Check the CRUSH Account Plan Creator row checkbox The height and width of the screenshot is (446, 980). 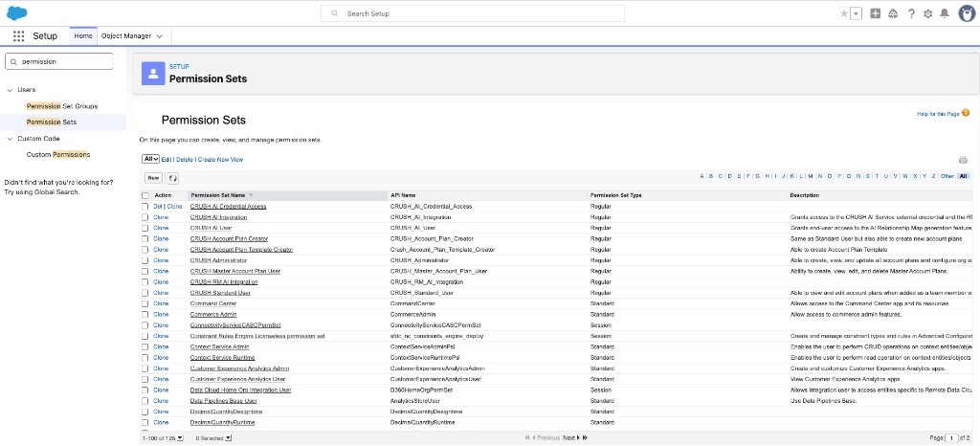point(145,238)
